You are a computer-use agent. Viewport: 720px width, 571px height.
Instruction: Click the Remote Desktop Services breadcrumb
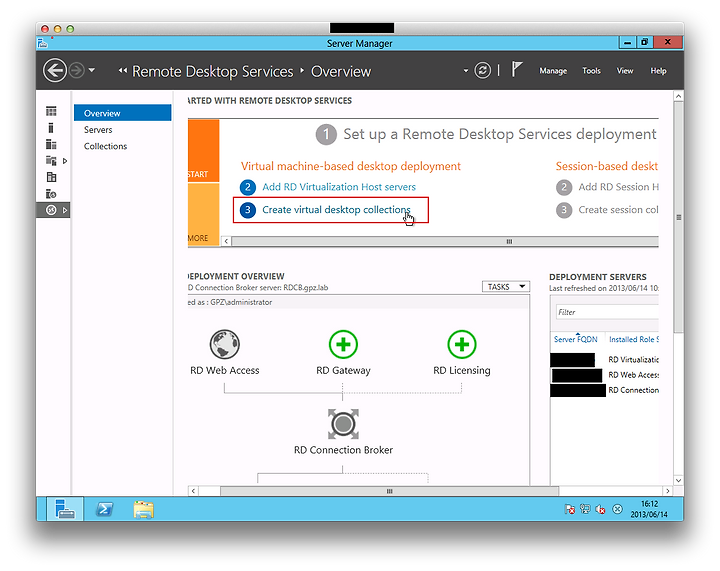point(213,72)
